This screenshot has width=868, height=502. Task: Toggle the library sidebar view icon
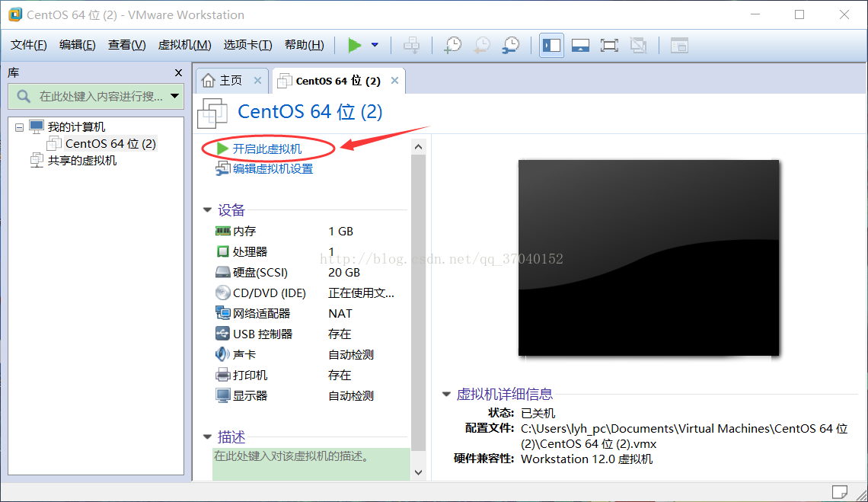click(x=551, y=46)
